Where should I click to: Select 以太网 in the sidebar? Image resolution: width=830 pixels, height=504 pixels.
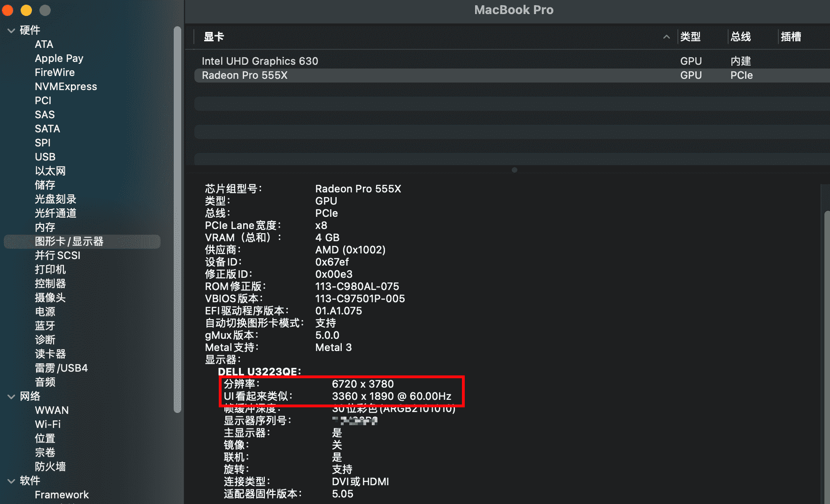(50, 171)
